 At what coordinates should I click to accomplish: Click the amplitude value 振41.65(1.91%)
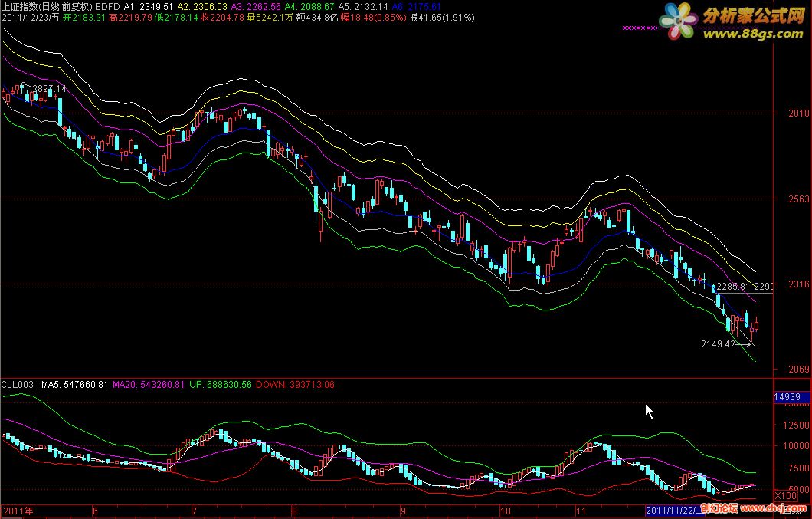pyautogui.click(x=442, y=18)
